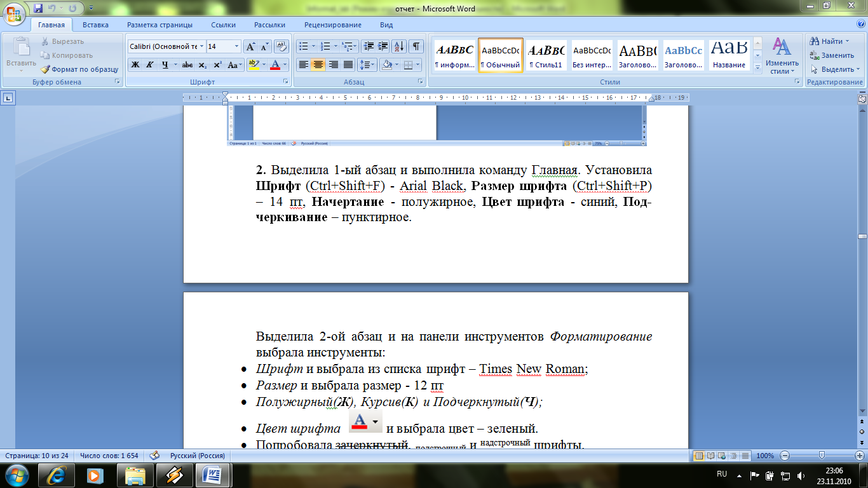Click the Word taskbar button
The image size is (868, 488).
[x=213, y=475]
